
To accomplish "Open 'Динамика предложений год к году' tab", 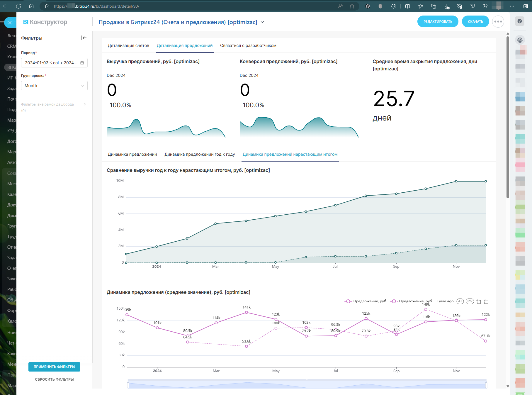I will [x=200, y=154].
